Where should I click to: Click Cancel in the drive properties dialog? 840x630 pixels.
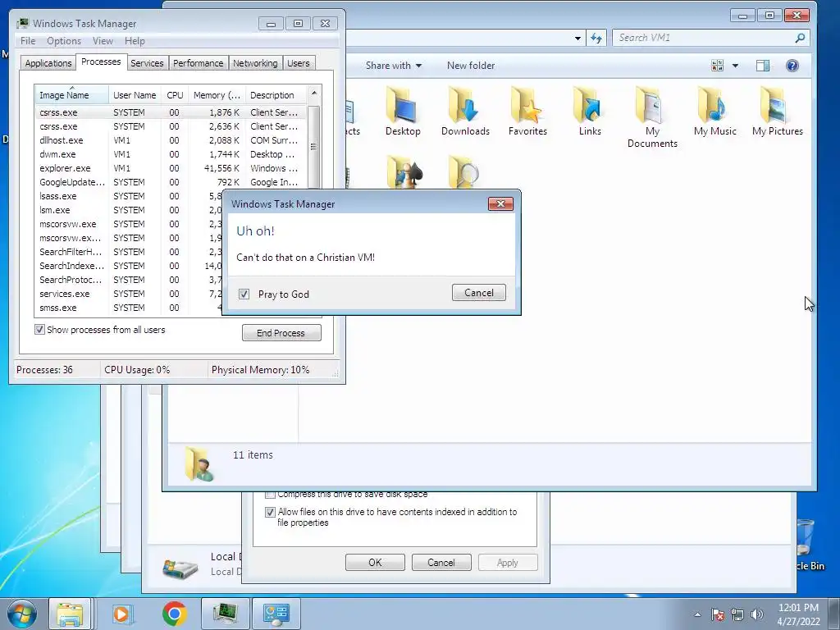[441, 563]
